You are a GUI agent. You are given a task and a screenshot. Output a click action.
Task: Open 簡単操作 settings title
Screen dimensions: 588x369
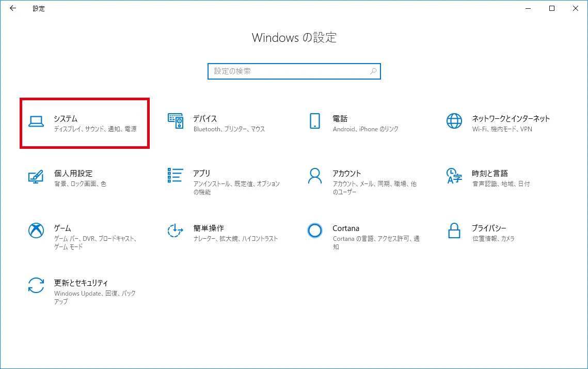[209, 228]
